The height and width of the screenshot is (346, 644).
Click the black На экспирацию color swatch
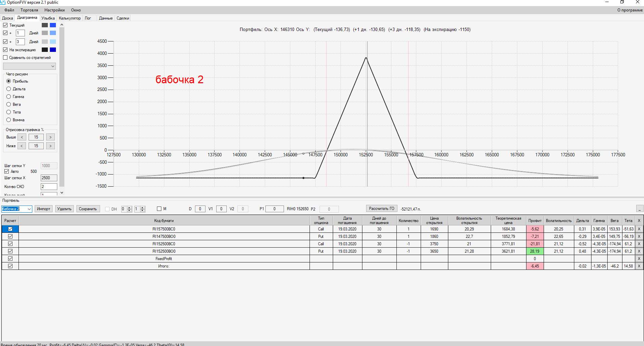tap(45, 50)
